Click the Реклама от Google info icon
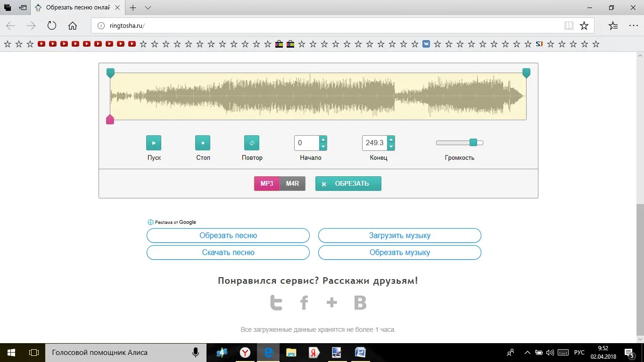Image resolution: width=644 pixels, height=362 pixels. 150,222
